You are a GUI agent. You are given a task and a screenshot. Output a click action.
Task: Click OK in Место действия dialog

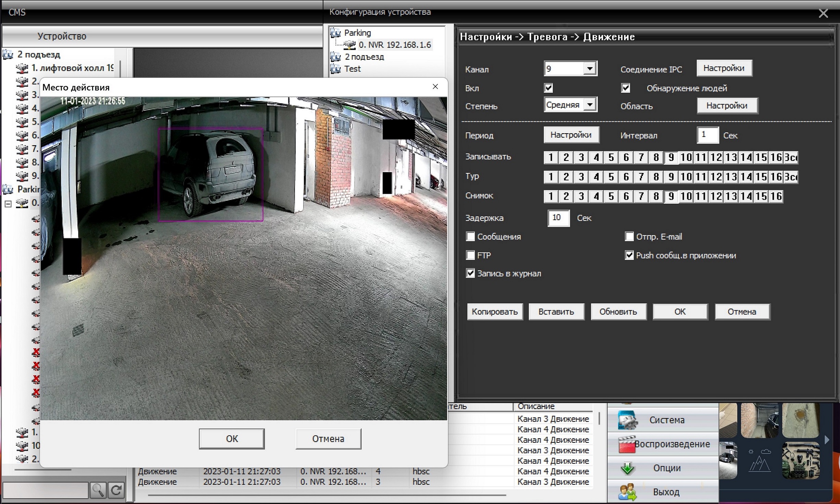(x=232, y=439)
